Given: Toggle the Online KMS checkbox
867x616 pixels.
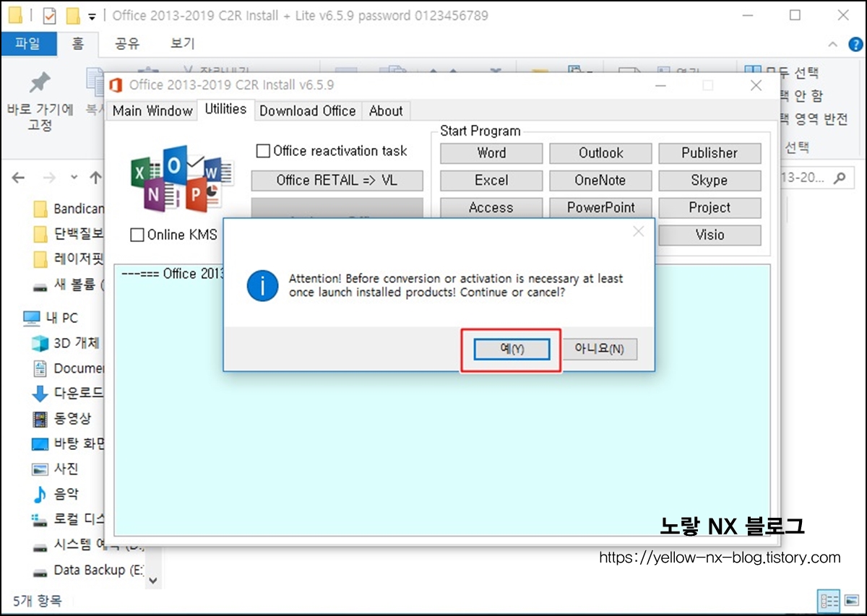Looking at the screenshot, I should pyautogui.click(x=137, y=235).
